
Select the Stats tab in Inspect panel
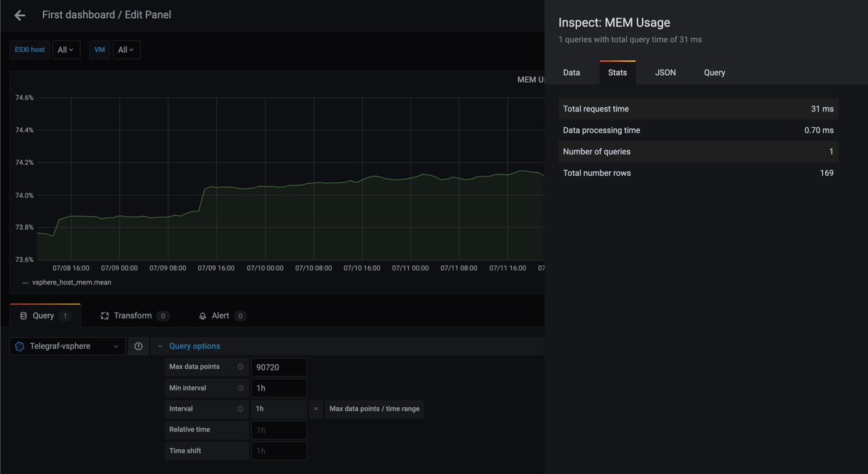tap(618, 73)
